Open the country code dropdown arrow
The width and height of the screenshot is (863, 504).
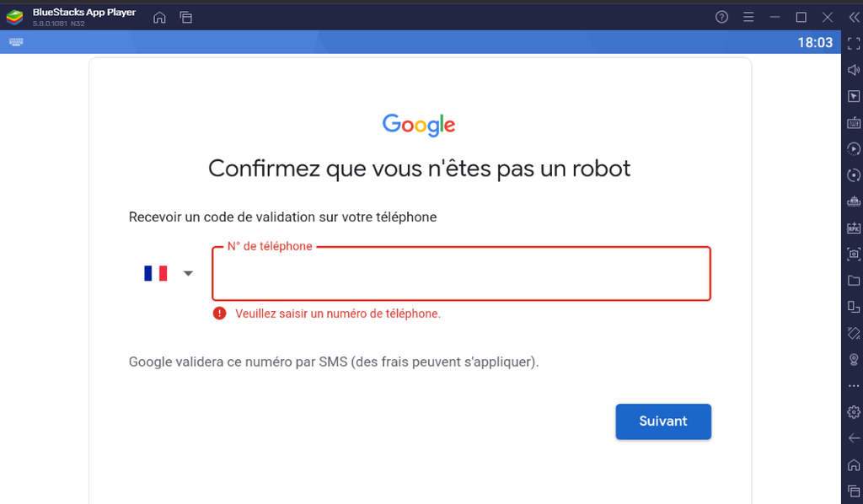click(188, 273)
